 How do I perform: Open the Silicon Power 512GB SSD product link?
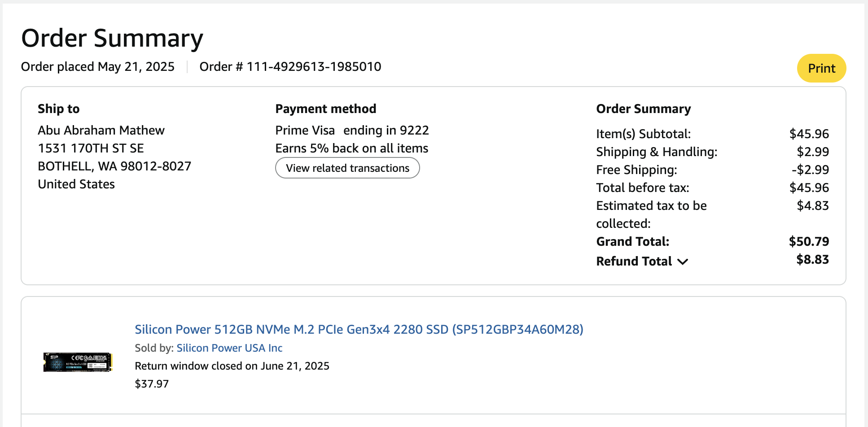click(359, 329)
